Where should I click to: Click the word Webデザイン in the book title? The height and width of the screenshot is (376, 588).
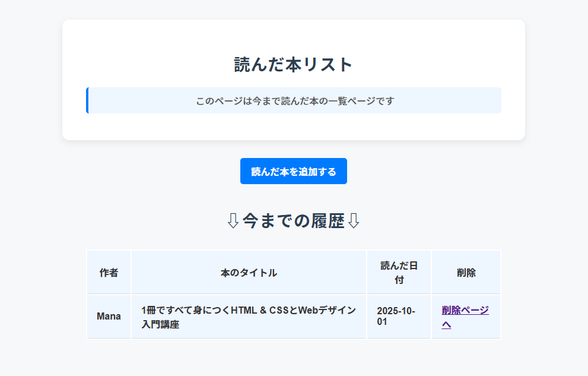point(326,311)
